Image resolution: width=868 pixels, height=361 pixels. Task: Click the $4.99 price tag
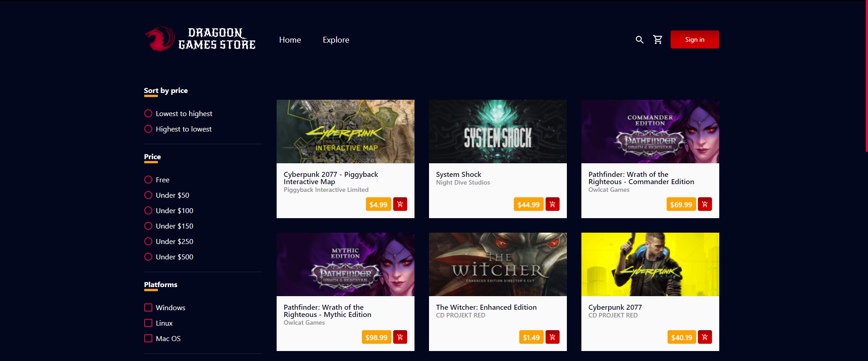378,205
